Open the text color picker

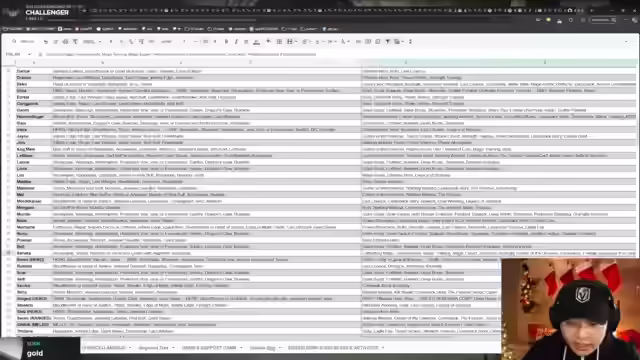point(256,42)
